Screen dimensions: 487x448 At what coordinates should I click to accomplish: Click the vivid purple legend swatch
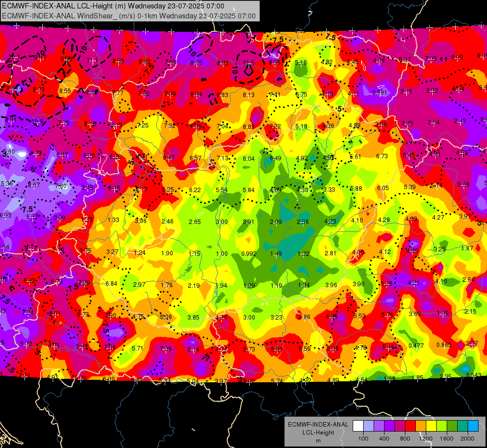pos(390,426)
